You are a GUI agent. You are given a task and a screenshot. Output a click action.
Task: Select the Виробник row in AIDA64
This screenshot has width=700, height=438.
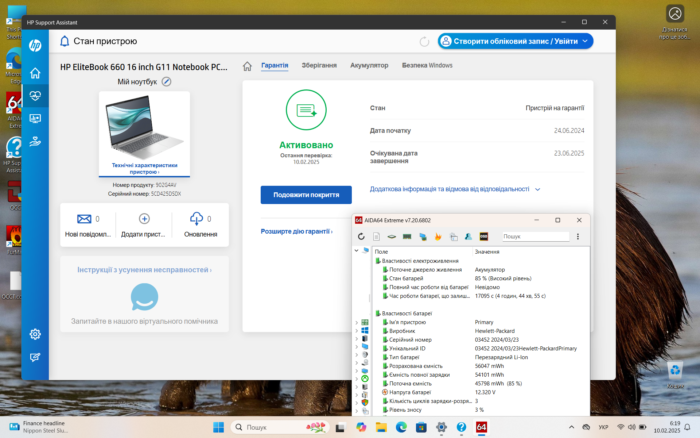[x=481, y=331]
